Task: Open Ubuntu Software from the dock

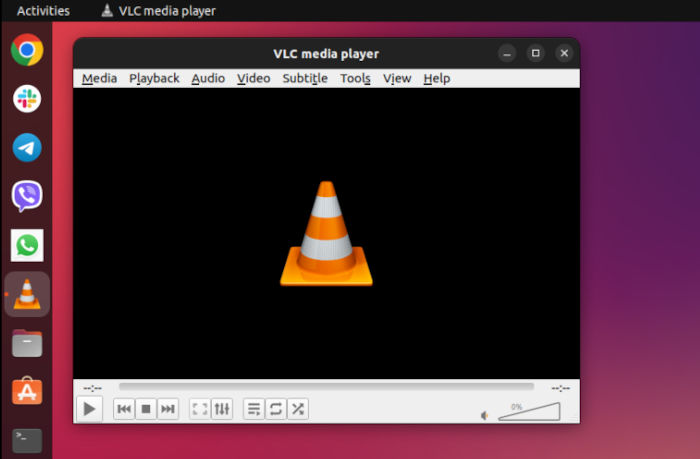Action: click(27, 391)
